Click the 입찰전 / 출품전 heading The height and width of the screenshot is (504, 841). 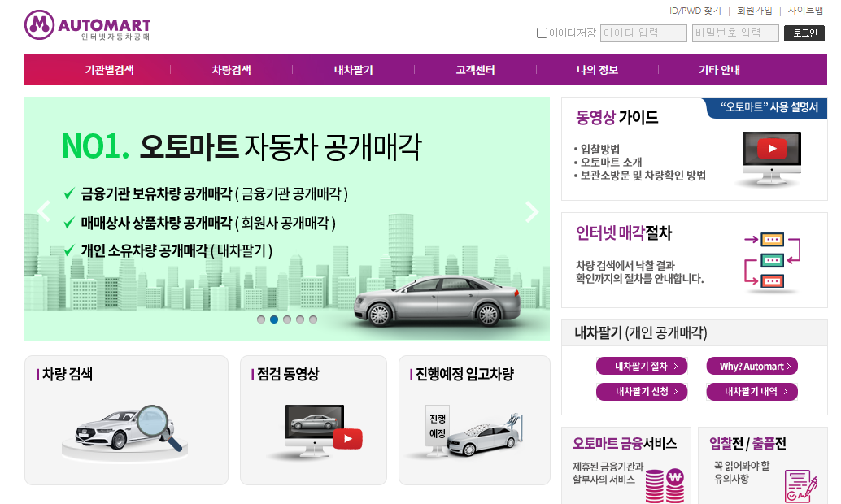(x=747, y=443)
